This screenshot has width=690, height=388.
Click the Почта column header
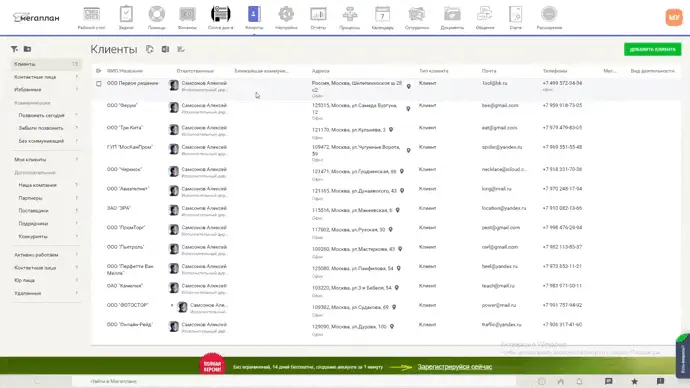coord(489,71)
